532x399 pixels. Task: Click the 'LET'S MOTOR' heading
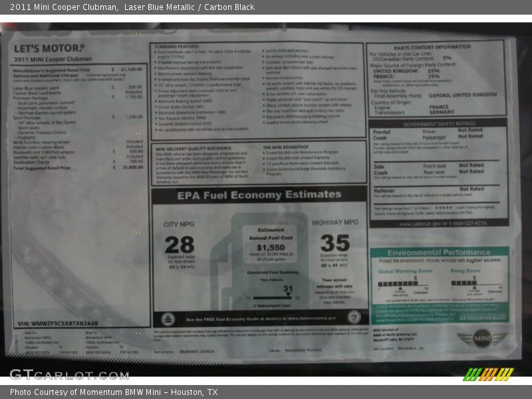(x=49, y=49)
